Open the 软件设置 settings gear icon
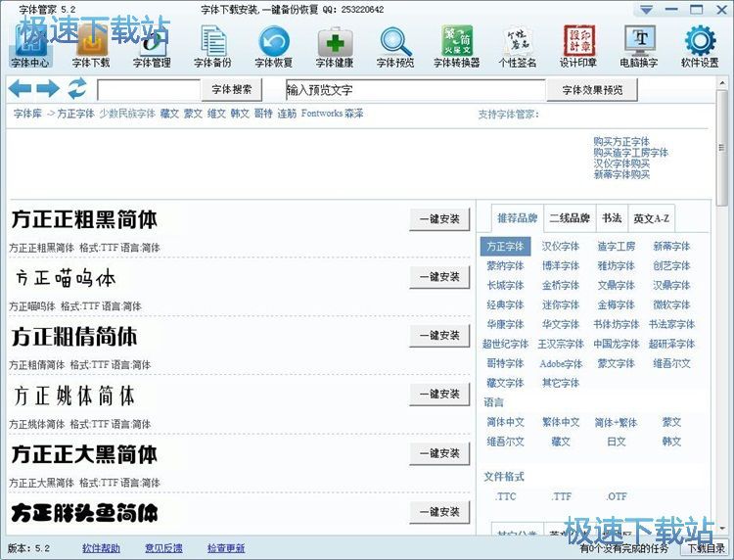Viewport: 734px width, 560px height. [x=700, y=46]
